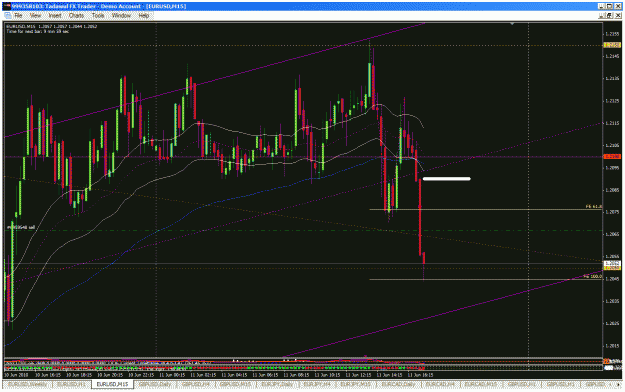Image resolution: width=625 pixels, height=392 pixels.
Task: Open the Tools menu
Action: point(98,16)
